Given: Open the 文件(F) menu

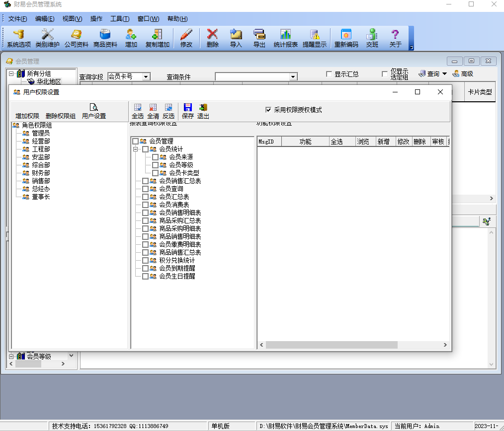Looking at the screenshot, I should click(x=17, y=19).
